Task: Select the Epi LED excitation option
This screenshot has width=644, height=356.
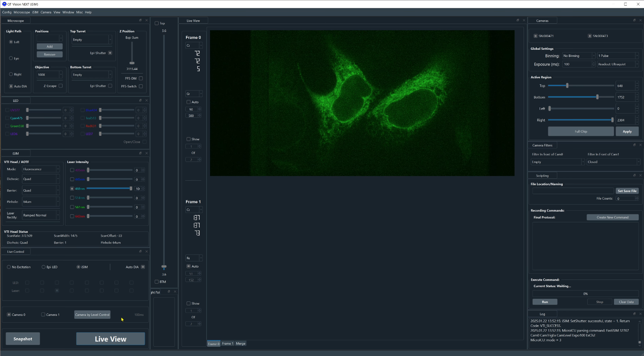Action: tap(44, 267)
